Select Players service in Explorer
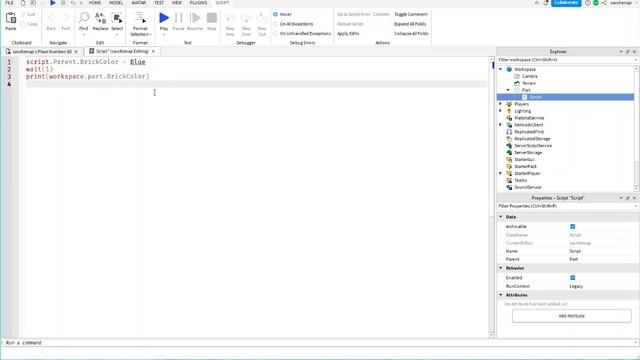Viewport: 640px width, 360px height. (521, 104)
